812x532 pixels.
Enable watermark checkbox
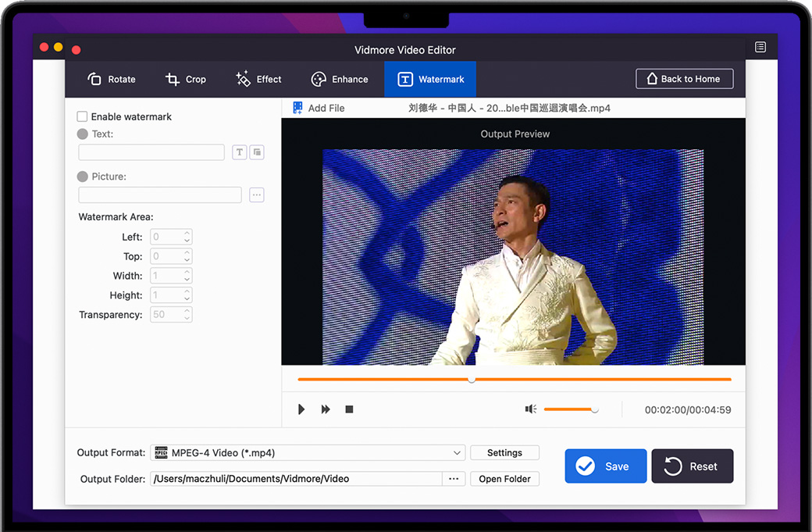(x=82, y=116)
